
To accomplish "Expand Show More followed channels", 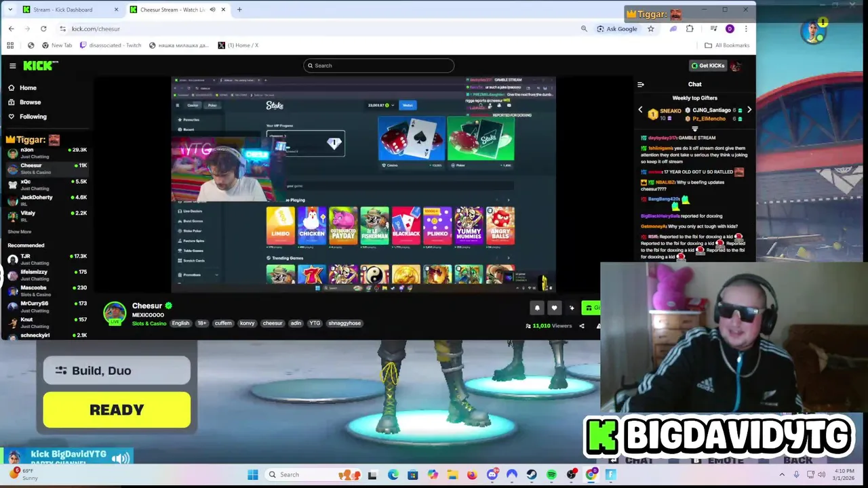I will (19, 232).
